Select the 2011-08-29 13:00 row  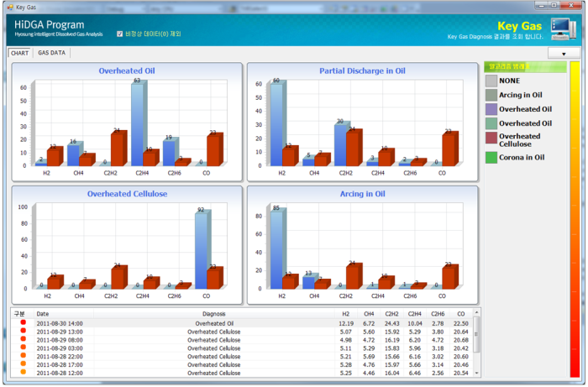(x=242, y=332)
